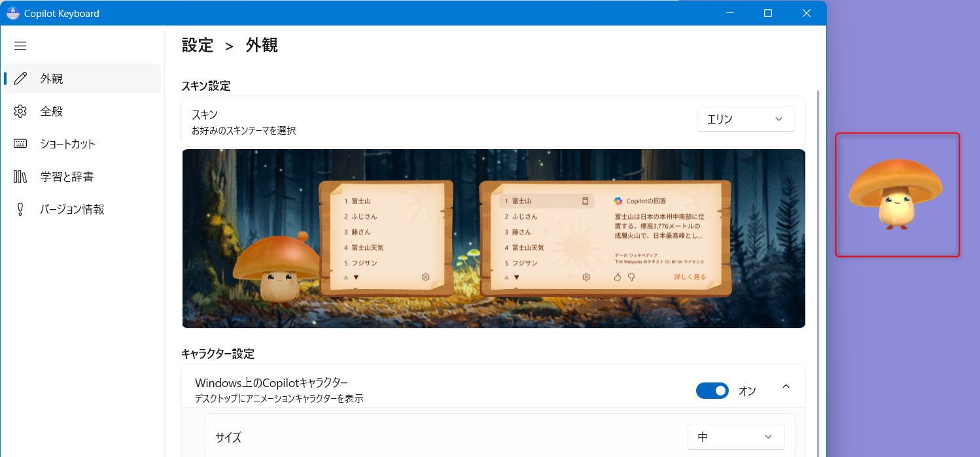Open the スキン dropdown showing エリン
This screenshot has width=980, height=457.
(746, 119)
